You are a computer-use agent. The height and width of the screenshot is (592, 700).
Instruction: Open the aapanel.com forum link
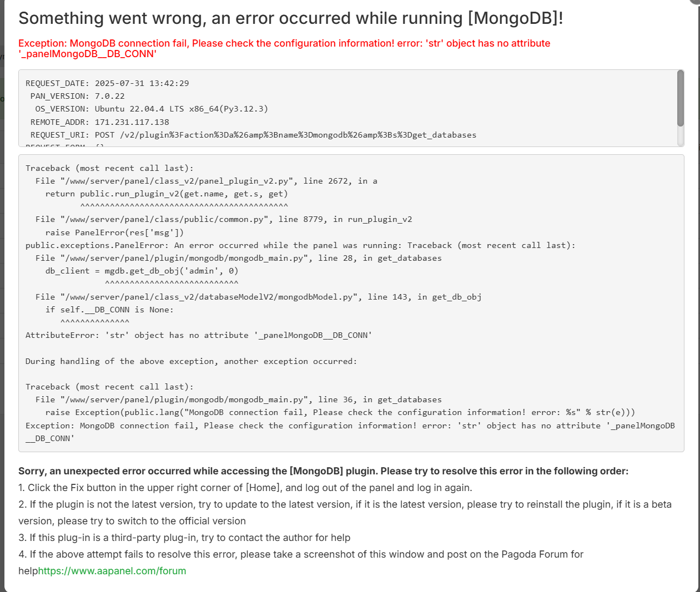[112, 571]
